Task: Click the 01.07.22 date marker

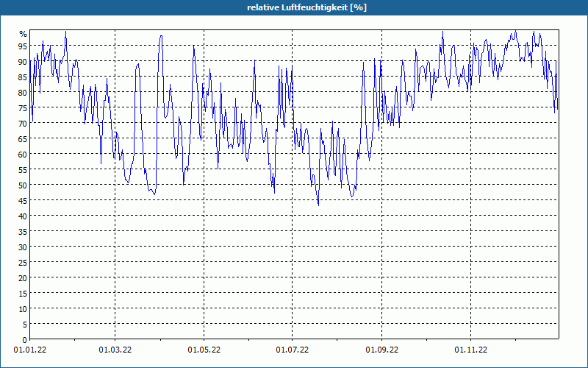Action: [x=292, y=350]
